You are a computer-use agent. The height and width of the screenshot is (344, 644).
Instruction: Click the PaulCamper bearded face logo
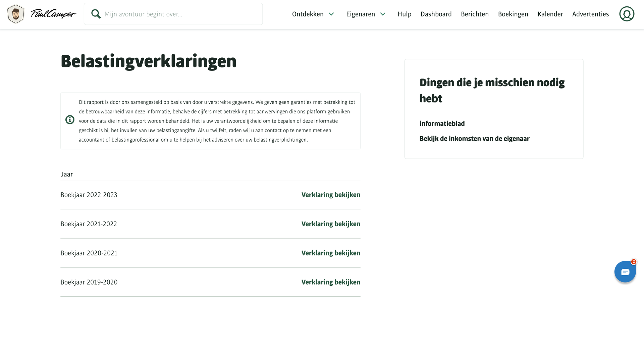tap(16, 14)
